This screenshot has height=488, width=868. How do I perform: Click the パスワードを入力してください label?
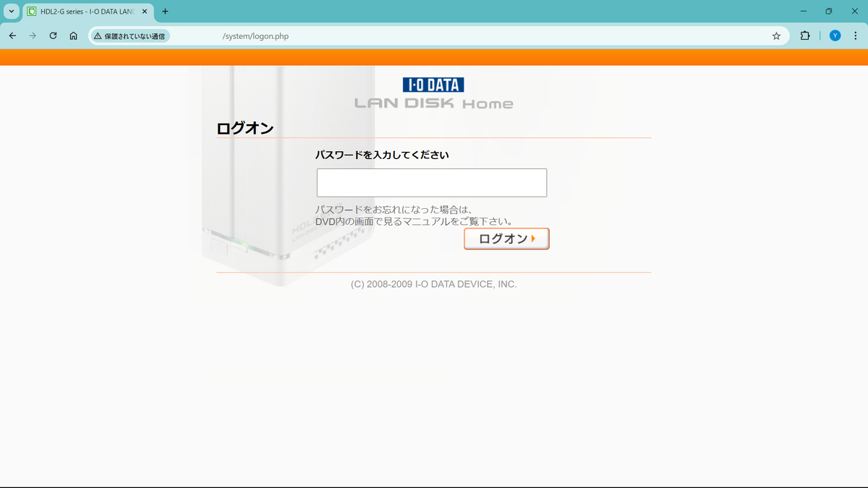click(x=383, y=155)
